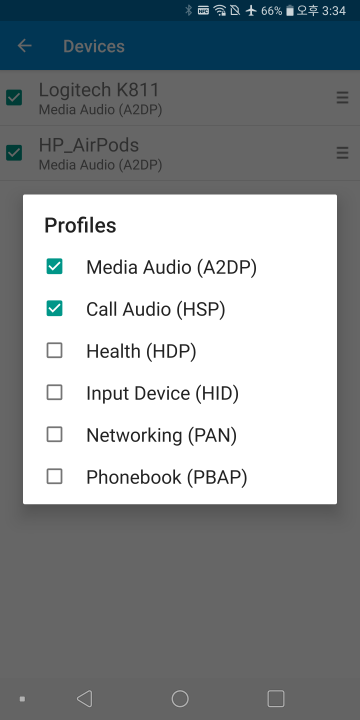Tap the Bluetooth icon in status bar

tap(188, 10)
